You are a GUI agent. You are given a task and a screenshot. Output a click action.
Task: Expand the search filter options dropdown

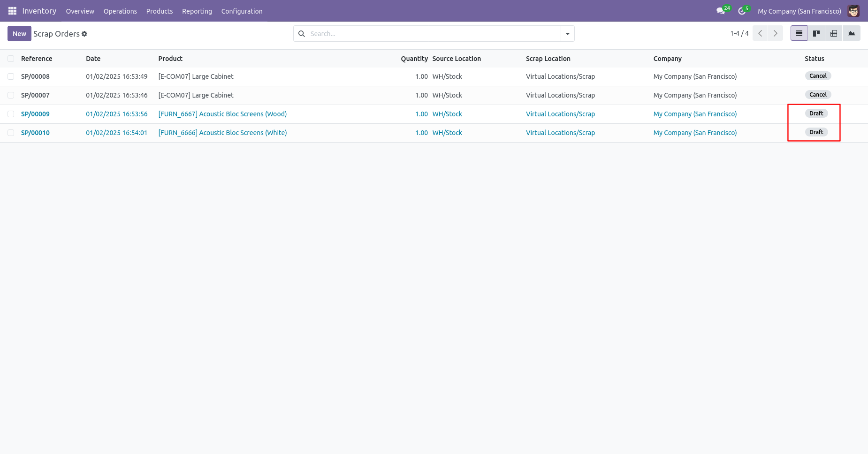point(568,34)
